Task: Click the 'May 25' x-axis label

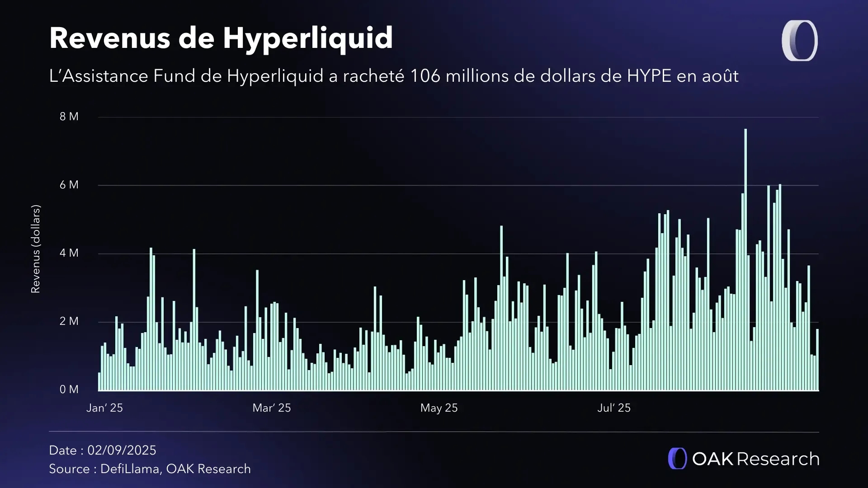Action: (x=439, y=408)
